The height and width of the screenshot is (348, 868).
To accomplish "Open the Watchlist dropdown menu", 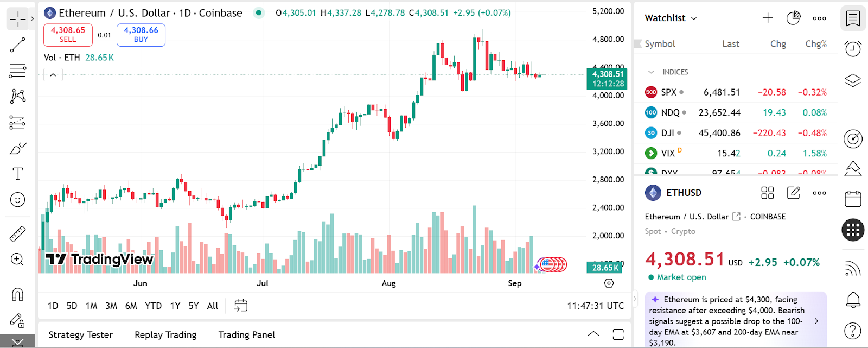I will (671, 18).
